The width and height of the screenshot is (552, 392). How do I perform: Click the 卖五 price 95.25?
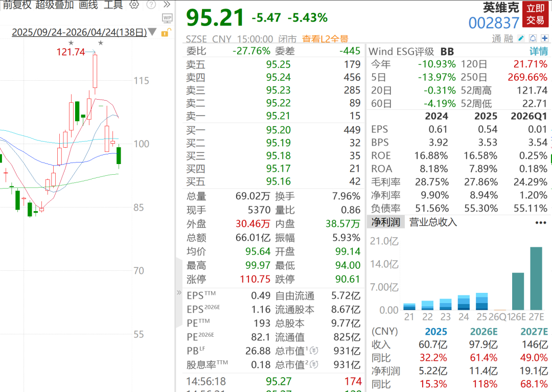pyautogui.click(x=278, y=64)
